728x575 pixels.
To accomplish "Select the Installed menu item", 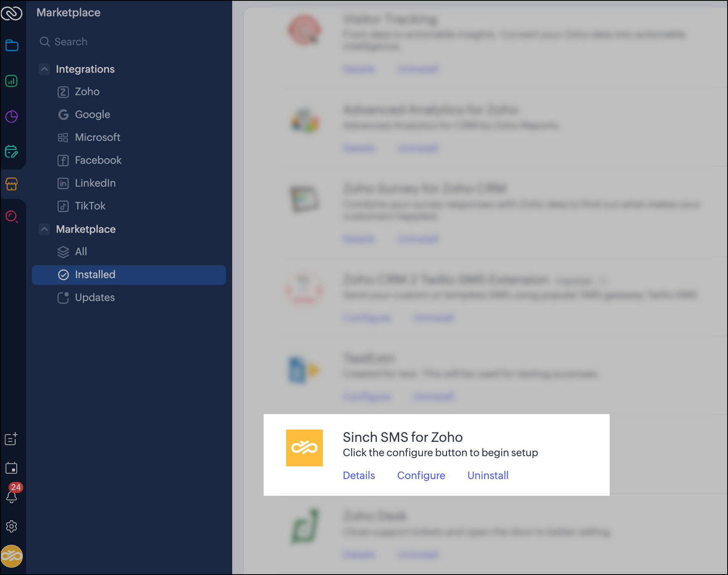I will coord(129,275).
